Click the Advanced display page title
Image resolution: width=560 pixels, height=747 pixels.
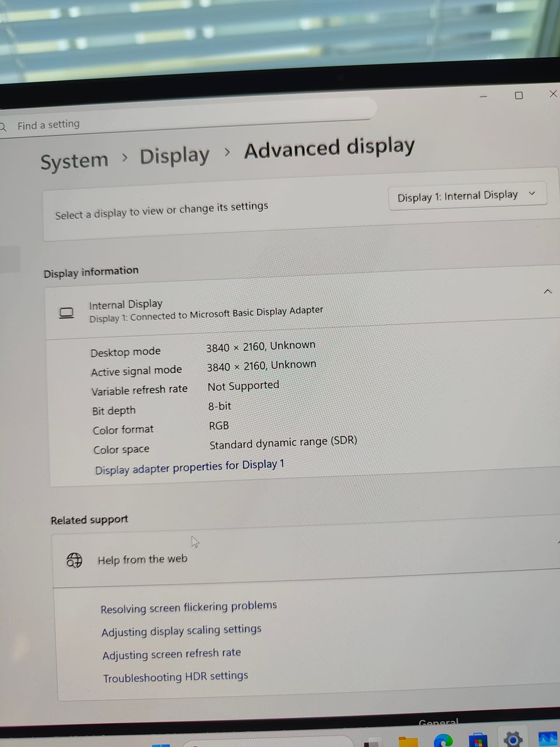coord(330,148)
